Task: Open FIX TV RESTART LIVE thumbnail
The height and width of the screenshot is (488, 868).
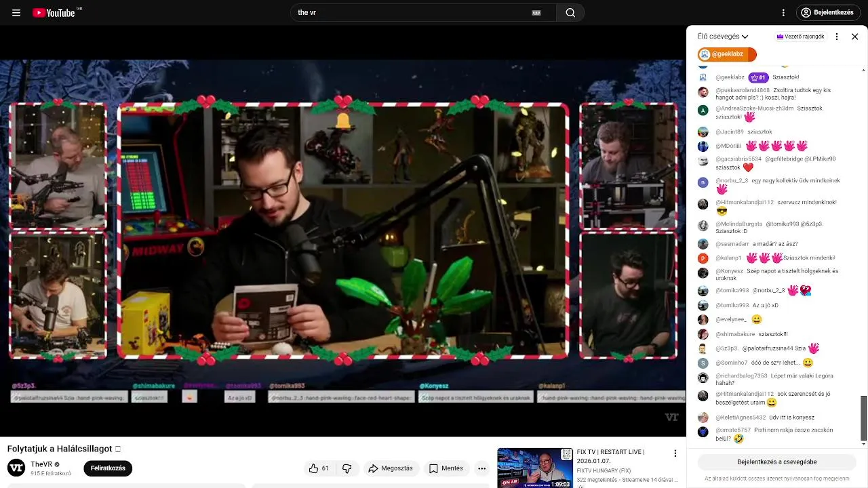Action: coord(535,468)
